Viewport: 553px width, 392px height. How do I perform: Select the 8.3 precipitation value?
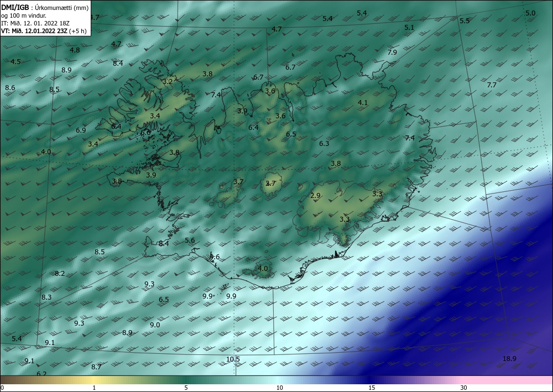46,297
